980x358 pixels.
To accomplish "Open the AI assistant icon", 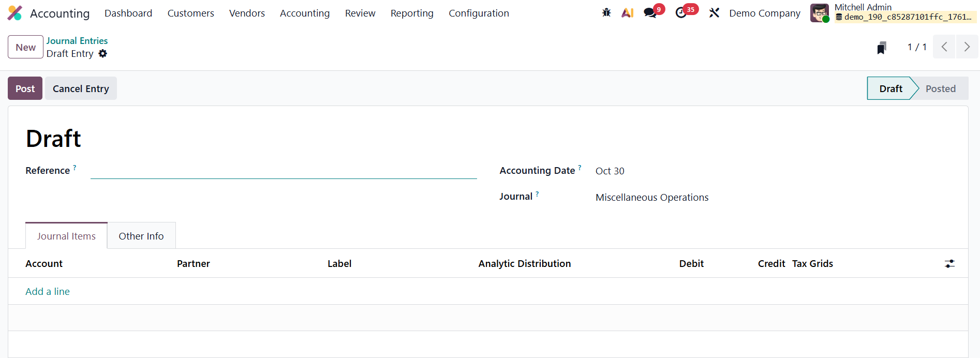I will point(627,13).
